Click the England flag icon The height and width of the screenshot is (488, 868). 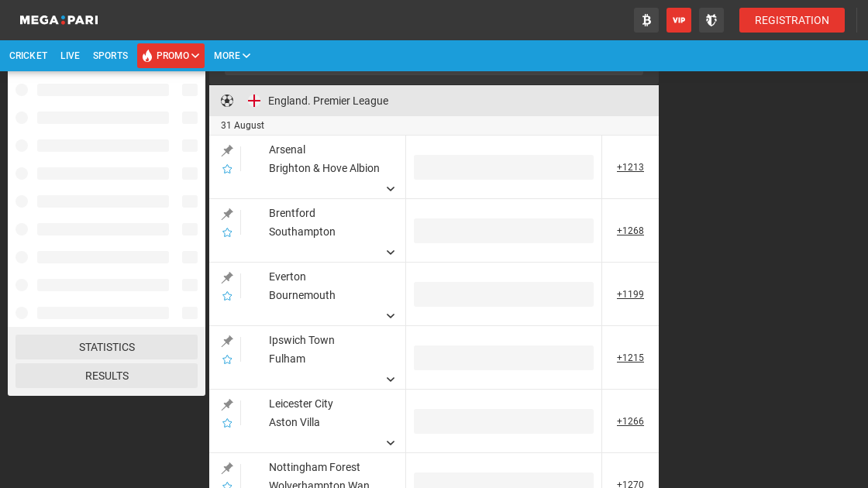[x=254, y=101]
